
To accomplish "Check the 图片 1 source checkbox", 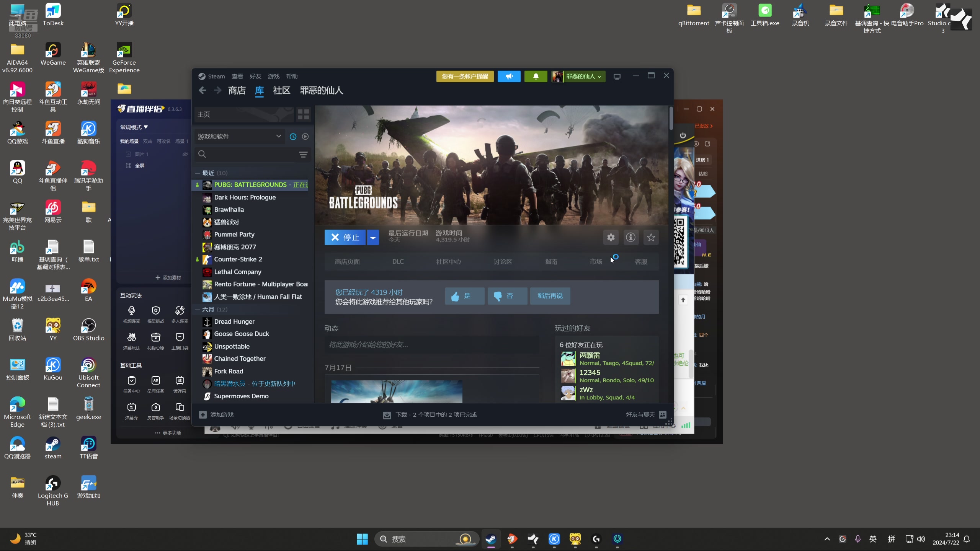I will pos(128,154).
